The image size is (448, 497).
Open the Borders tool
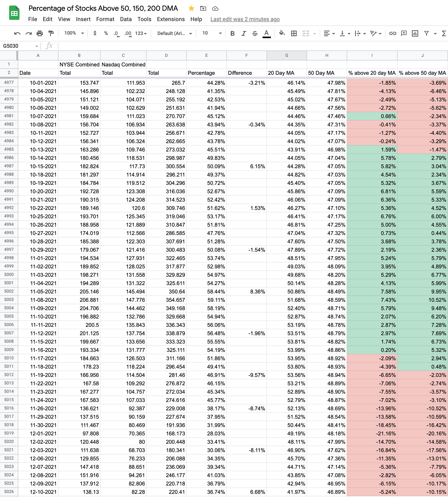tap(294, 33)
